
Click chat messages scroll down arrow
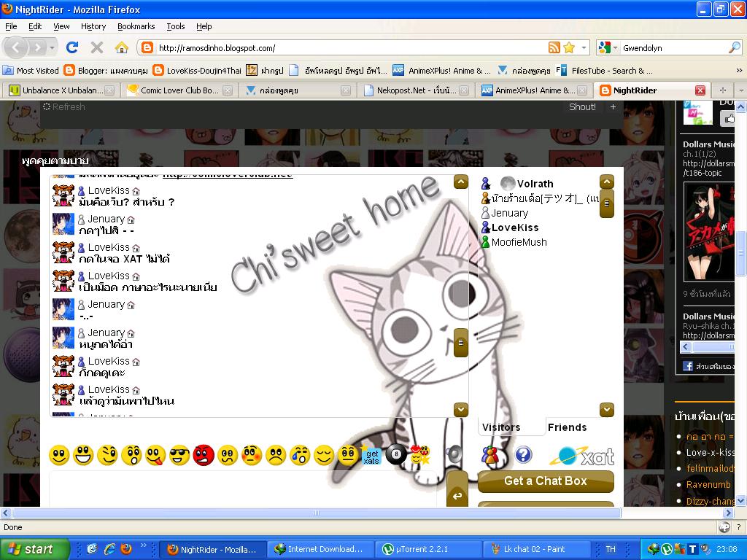[461, 410]
